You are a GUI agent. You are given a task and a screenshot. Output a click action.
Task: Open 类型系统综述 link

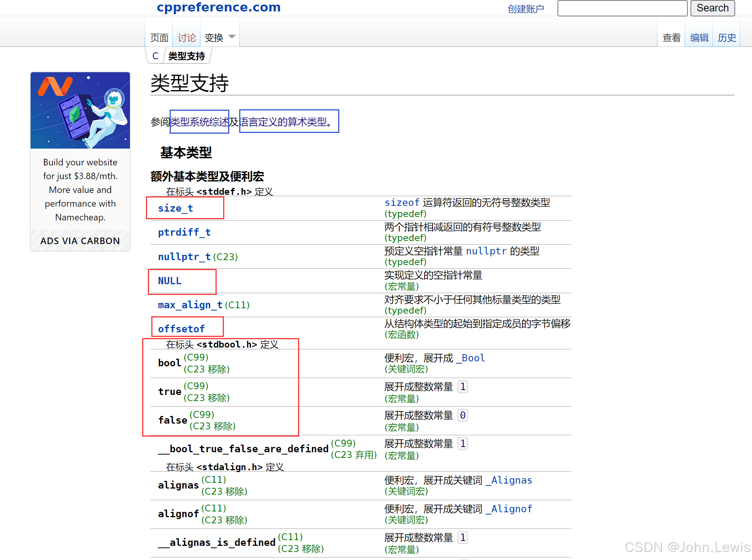click(199, 122)
